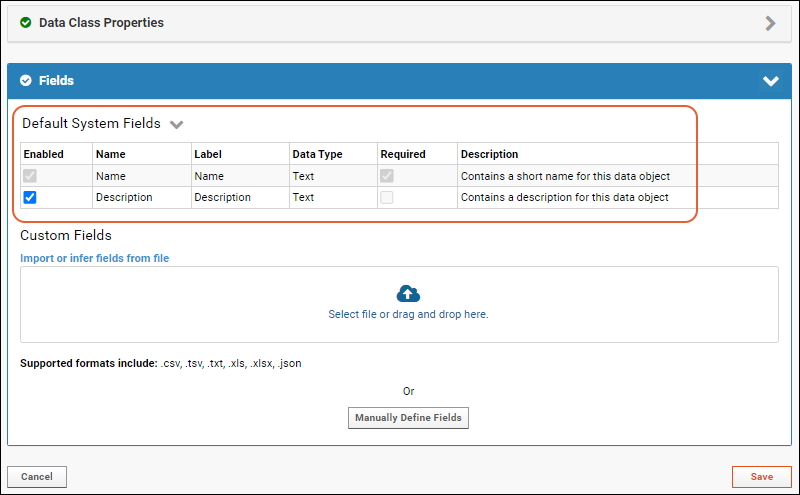
Task: Click the cloud upload icon
Action: [408, 293]
